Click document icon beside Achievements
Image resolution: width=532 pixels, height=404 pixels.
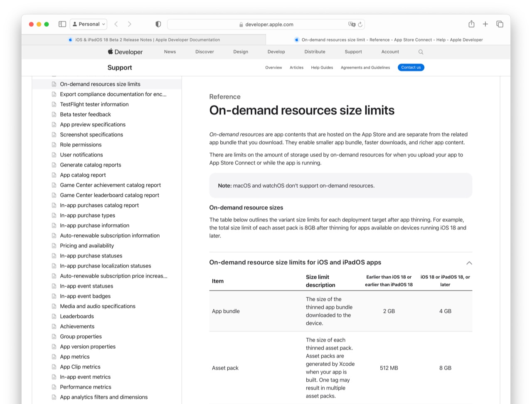click(54, 326)
